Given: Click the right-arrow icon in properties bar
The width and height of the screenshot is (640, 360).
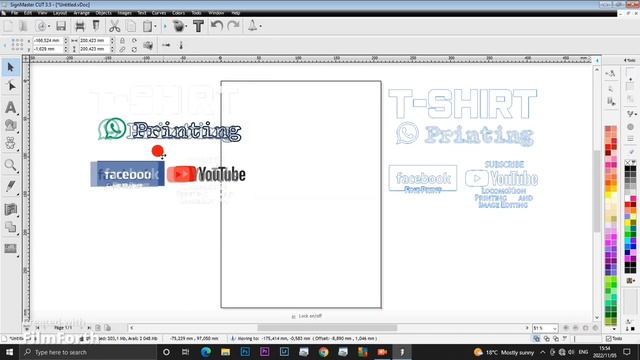Looking at the screenshot, I should click(166, 45).
